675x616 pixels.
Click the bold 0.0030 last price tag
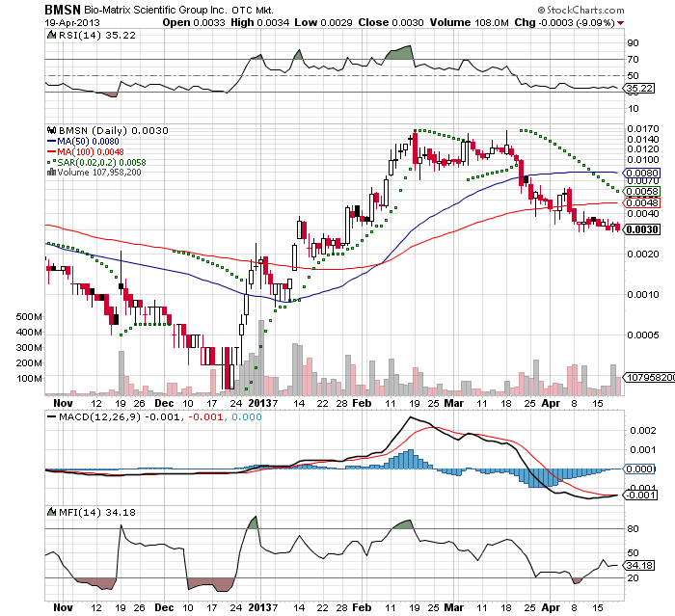[x=641, y=229]
